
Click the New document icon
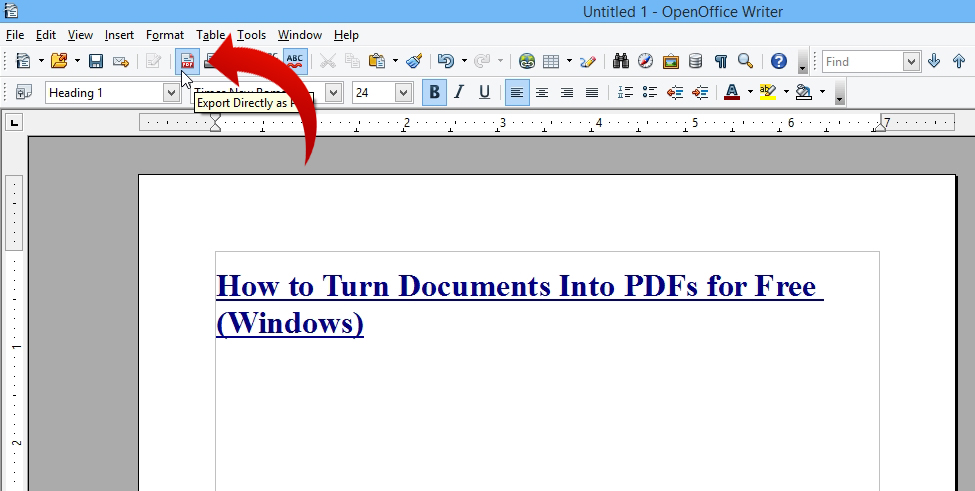point(23,61)
